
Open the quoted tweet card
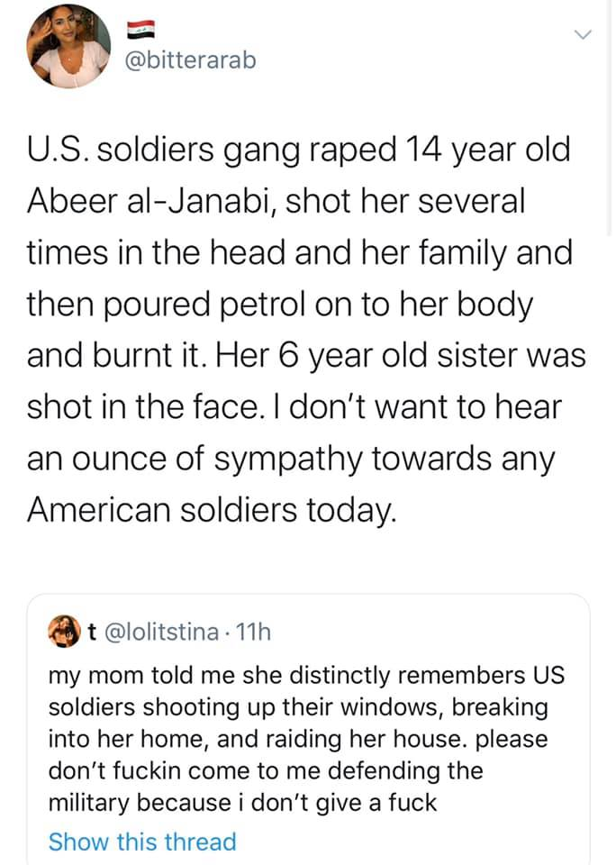[308, 729]
